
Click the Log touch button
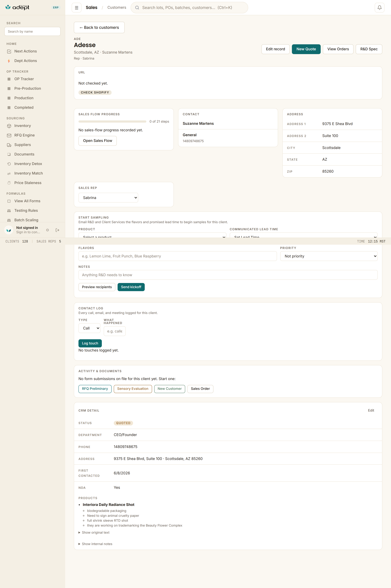[x=90, y=343]
